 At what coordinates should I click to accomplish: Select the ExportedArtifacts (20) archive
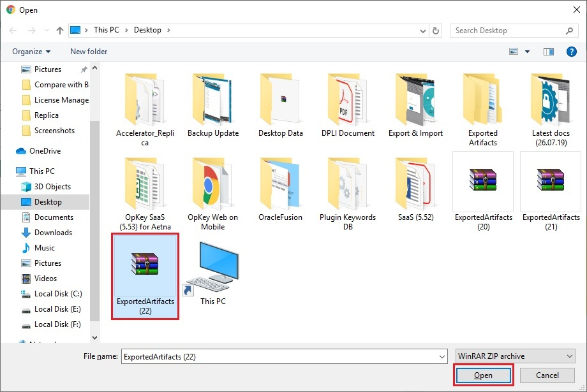483,191
